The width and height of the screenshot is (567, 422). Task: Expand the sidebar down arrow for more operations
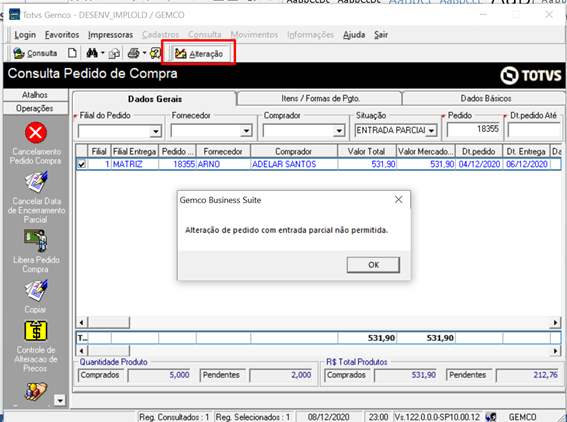60,400
